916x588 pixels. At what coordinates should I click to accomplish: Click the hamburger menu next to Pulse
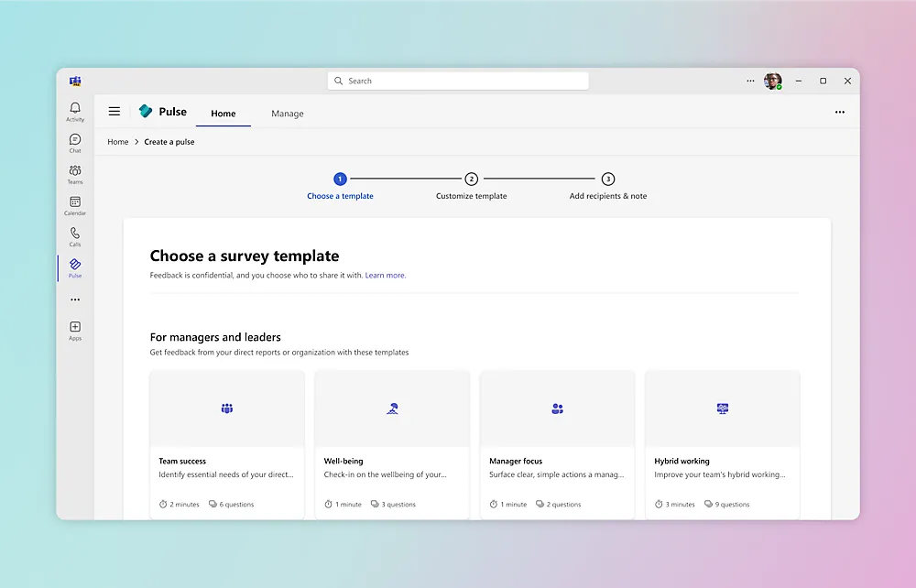click(114, 112)
